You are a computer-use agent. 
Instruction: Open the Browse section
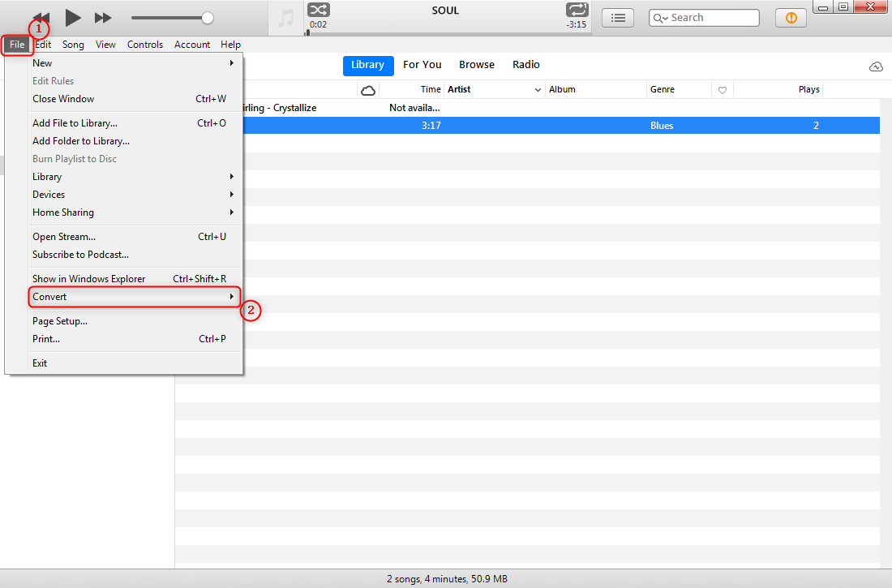[477, 65]
